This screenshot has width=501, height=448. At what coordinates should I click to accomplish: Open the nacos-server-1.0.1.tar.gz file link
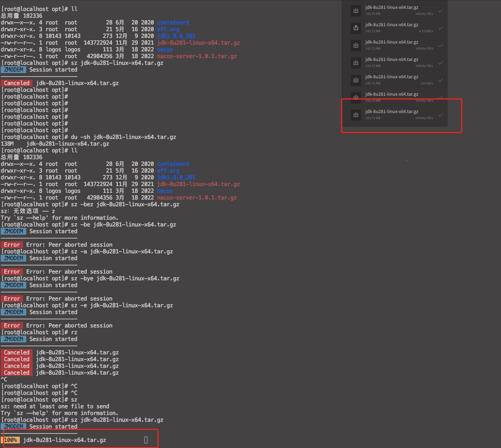(197, 56)
